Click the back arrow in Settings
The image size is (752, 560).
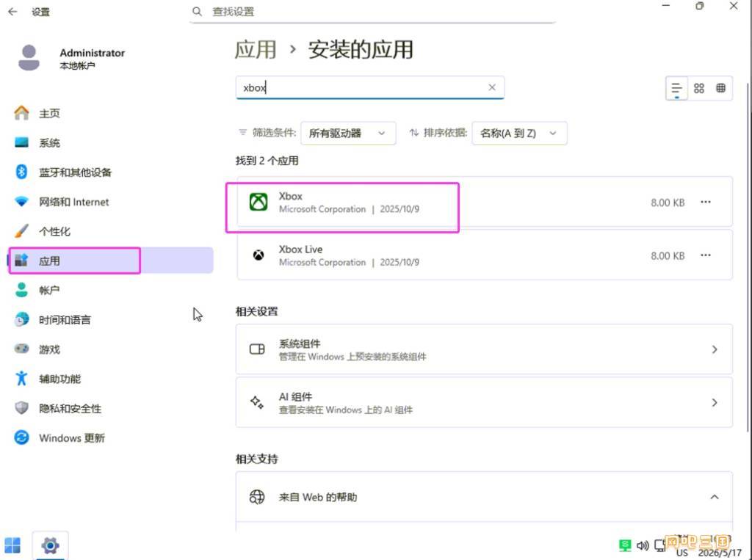[x=13, y=12]
